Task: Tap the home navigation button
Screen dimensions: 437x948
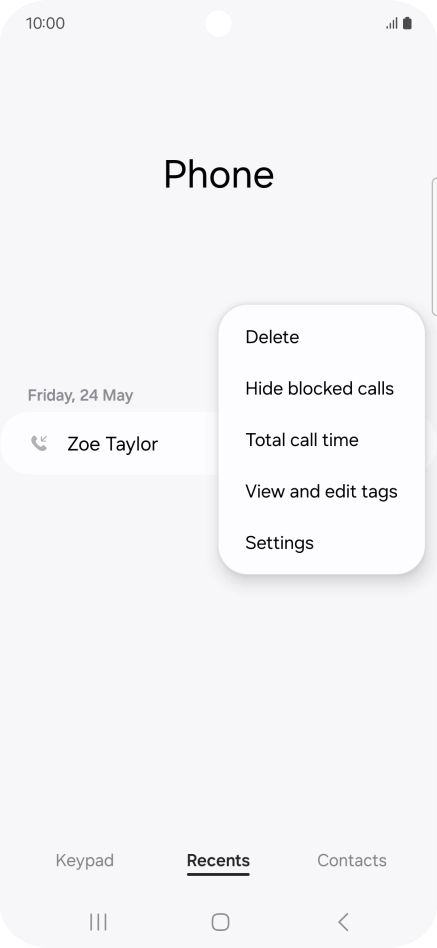Action: (220, 922)
